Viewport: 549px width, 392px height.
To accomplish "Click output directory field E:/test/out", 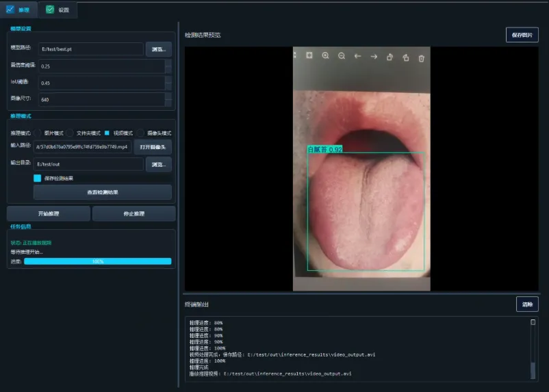I will click(x=88, y=164).
